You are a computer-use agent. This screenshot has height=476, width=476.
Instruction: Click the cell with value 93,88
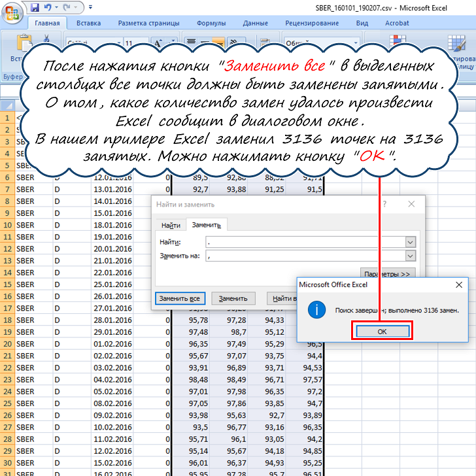click(229, 190)
